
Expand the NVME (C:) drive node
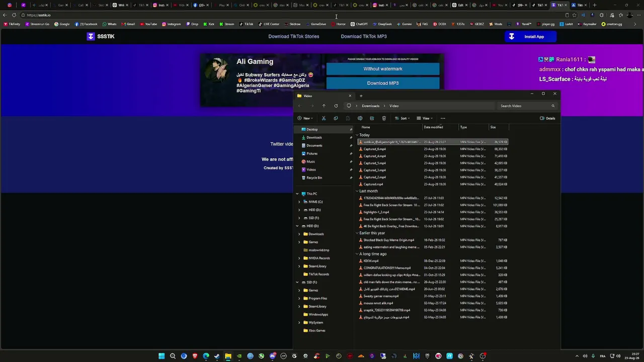299,202
